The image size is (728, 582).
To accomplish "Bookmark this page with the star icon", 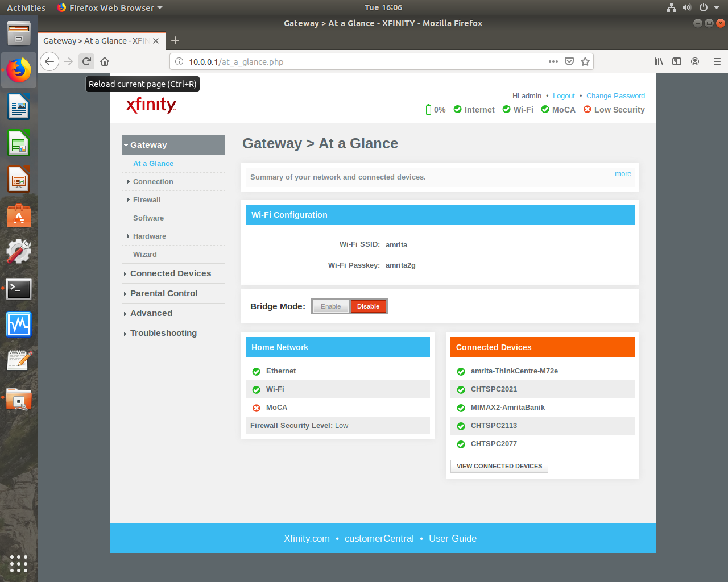I will (585, 61).
